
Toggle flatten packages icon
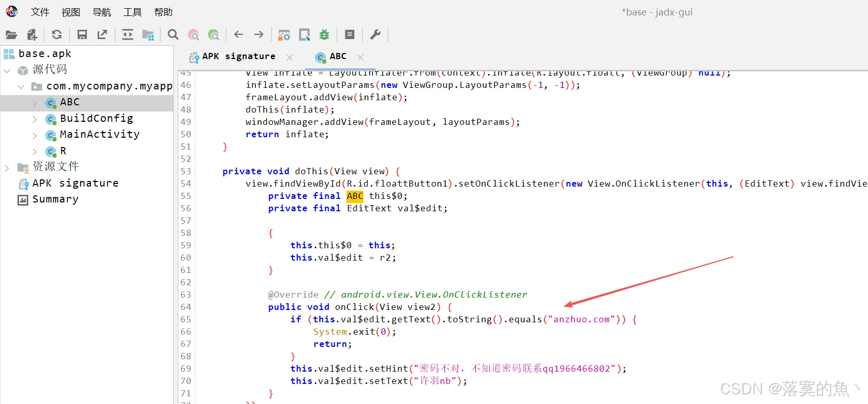coord(148,35)
